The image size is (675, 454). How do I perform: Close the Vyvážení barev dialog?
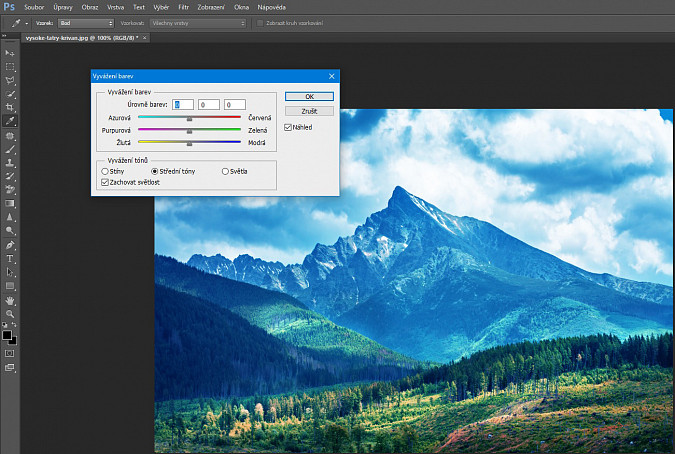pos(331,76)
